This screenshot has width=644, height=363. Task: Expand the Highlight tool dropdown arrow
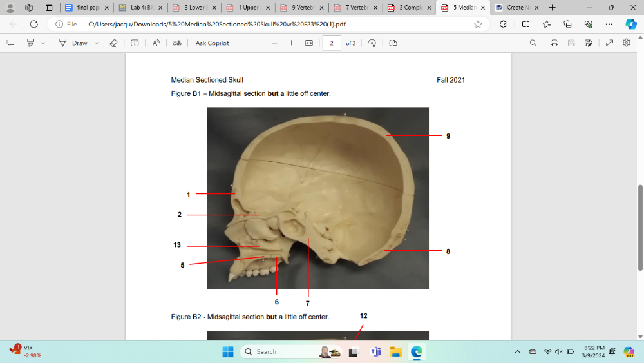[x=43, y=43]
